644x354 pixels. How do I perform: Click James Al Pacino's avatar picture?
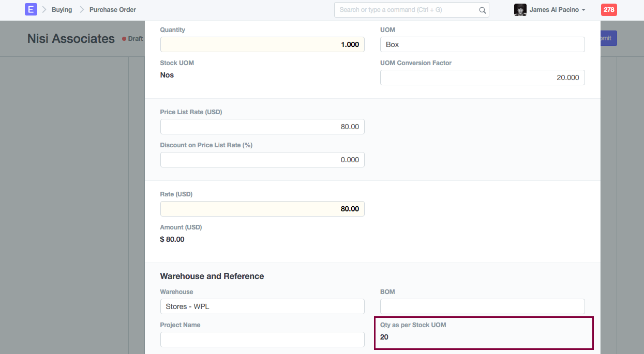(520, 10)
